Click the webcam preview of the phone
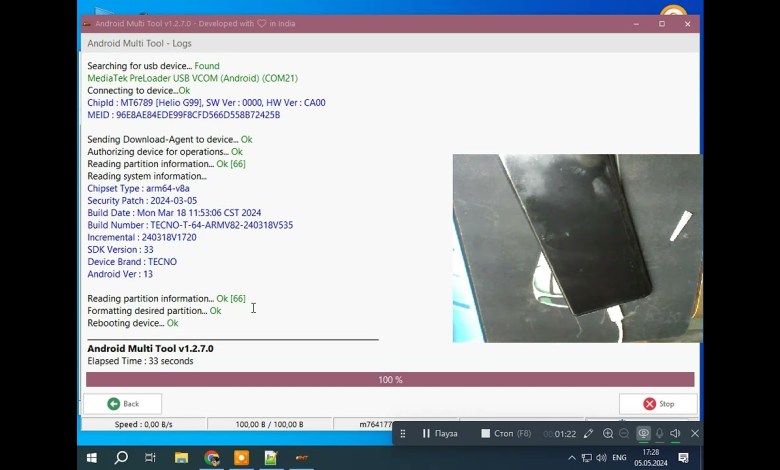Screen dimensions: 780x470 click(578, 248)
